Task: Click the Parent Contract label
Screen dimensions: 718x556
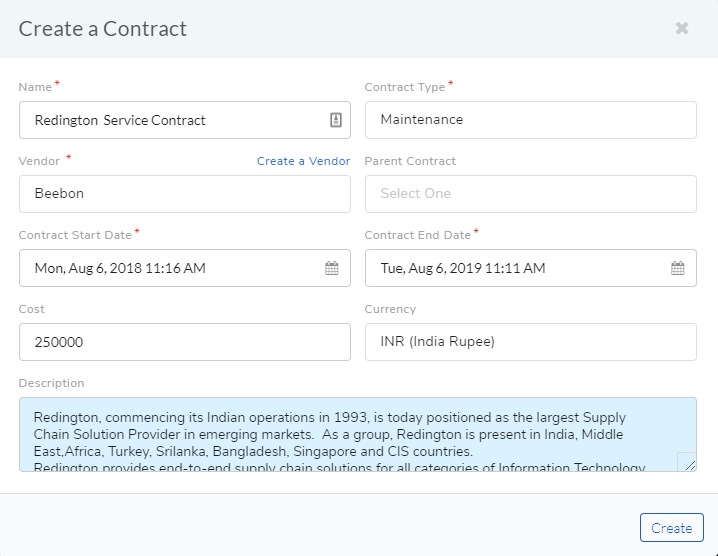Action: (x=410, y=161)
